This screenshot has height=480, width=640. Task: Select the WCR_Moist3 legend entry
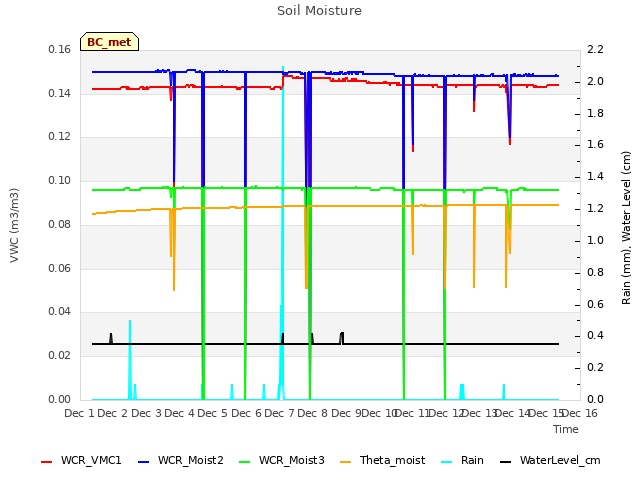(282, 460)
